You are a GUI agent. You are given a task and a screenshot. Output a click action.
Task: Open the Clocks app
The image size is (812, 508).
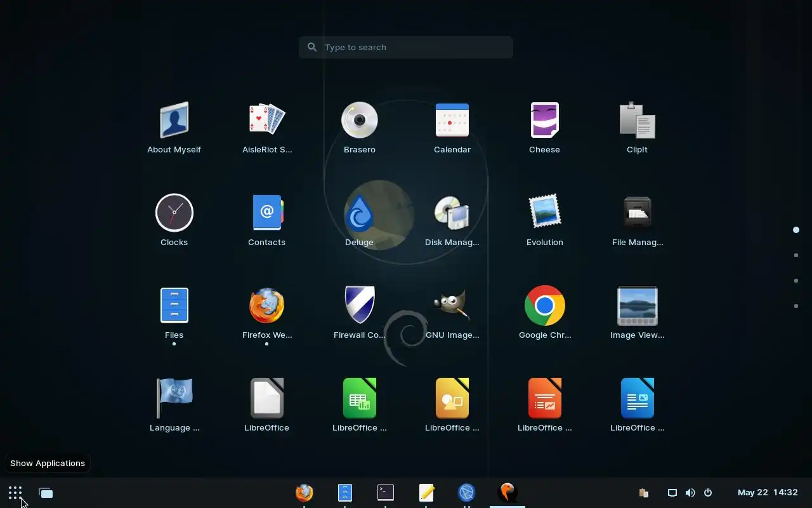tap(174, 213)
